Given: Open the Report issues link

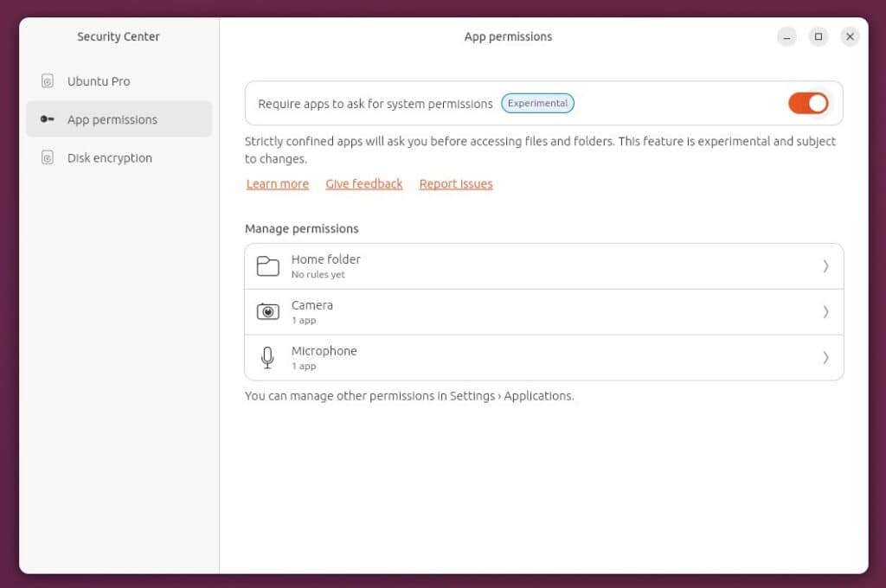Looking at the screenshot, I should pos(456,184).
